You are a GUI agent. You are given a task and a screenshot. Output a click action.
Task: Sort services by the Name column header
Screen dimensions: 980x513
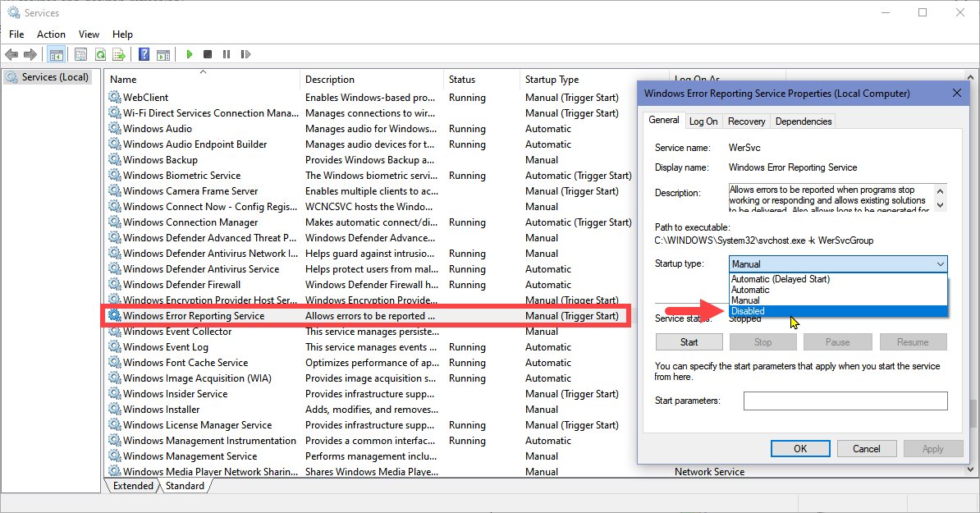click(202, 80)
